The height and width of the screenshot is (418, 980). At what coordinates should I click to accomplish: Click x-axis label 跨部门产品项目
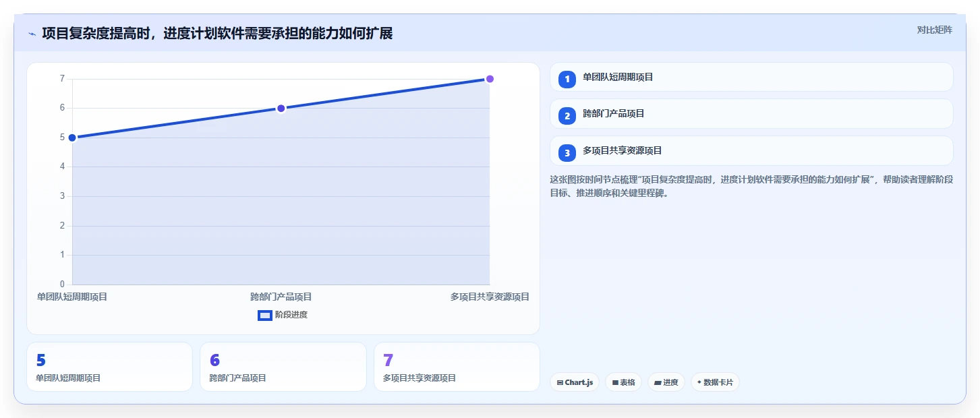pyautogui.click(x=281, y=297)
